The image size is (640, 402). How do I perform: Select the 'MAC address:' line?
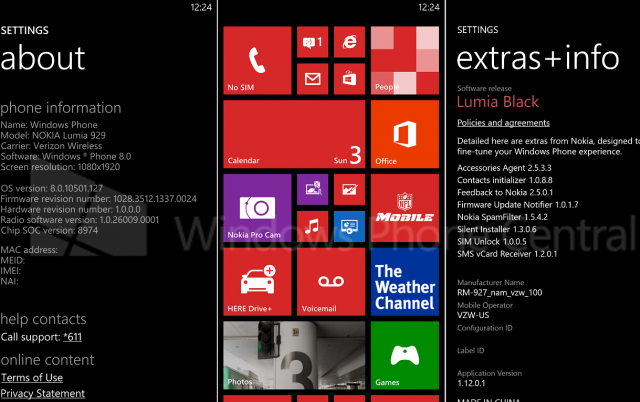click(29, 250)
